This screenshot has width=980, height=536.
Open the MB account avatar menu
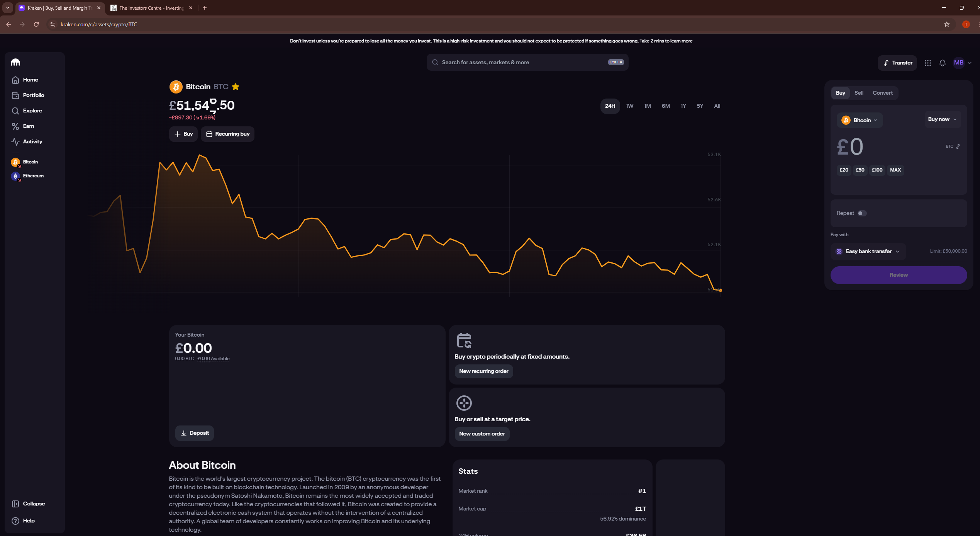pos(962,63)
